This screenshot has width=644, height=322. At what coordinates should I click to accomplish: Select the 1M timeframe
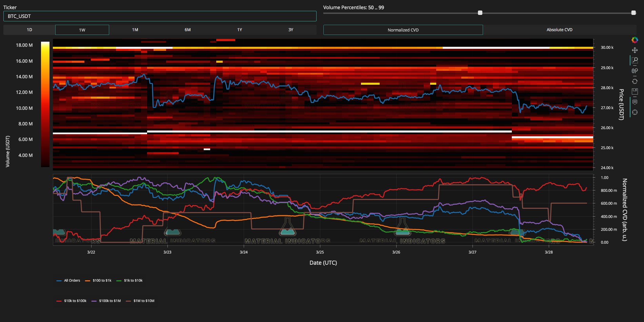click(x=135, y=30)
